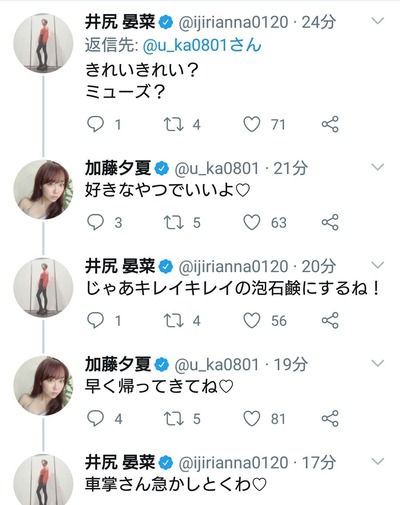Reply to the 好きなやつでいいよ tweet
Screen dimensions: 400x505
pyautogui.click(x=95, y=222)
